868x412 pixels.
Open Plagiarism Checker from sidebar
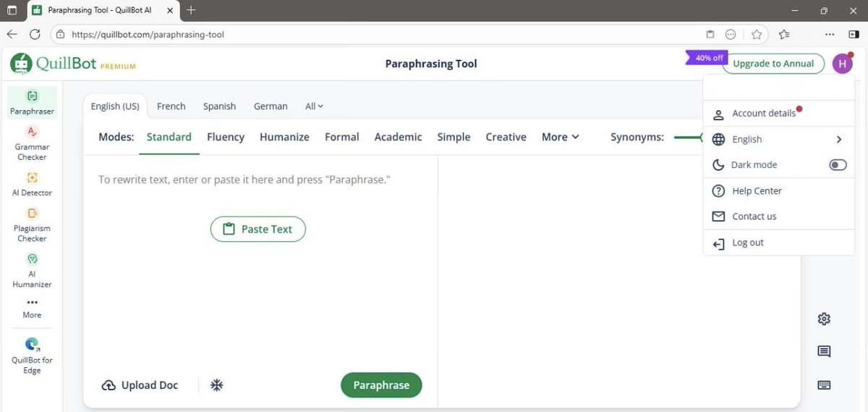click(32, 224)
